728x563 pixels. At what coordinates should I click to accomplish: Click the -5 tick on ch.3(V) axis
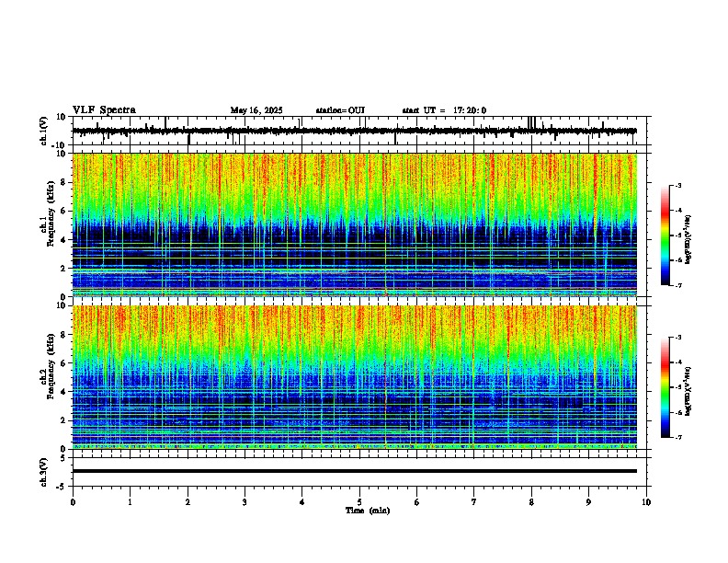(63, 487)
